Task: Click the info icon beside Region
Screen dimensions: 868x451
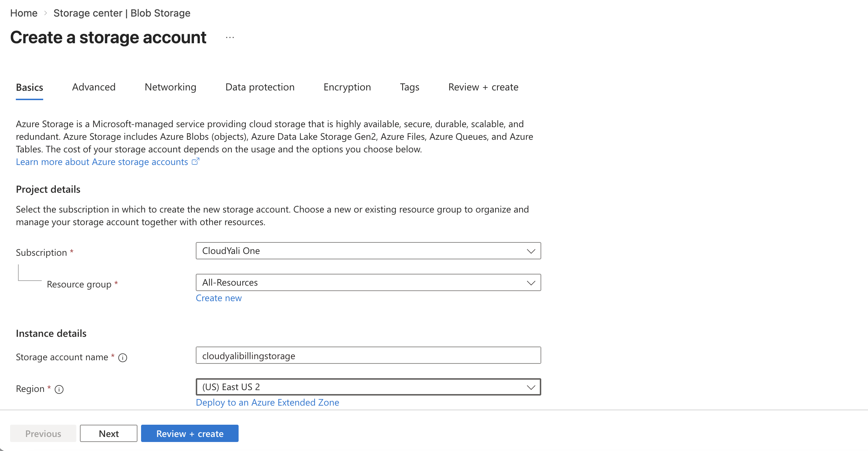Action: (59, 389)
